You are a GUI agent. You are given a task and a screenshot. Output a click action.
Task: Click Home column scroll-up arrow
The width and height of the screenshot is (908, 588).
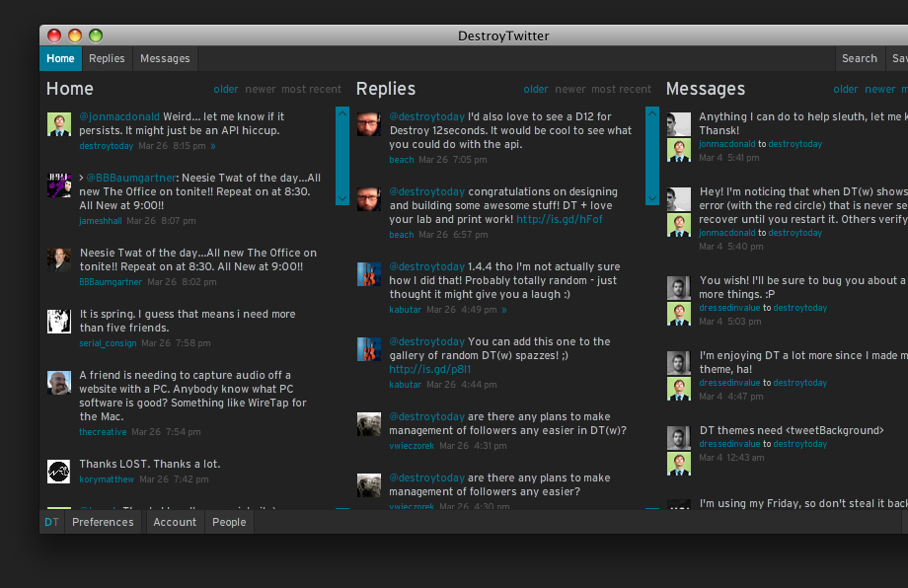342,113
